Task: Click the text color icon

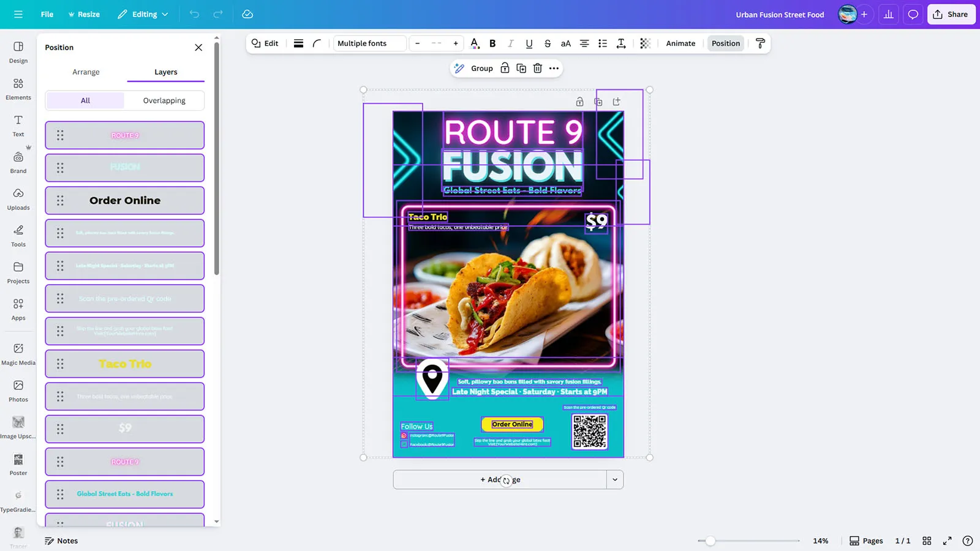Action: (x=474, y=43)
